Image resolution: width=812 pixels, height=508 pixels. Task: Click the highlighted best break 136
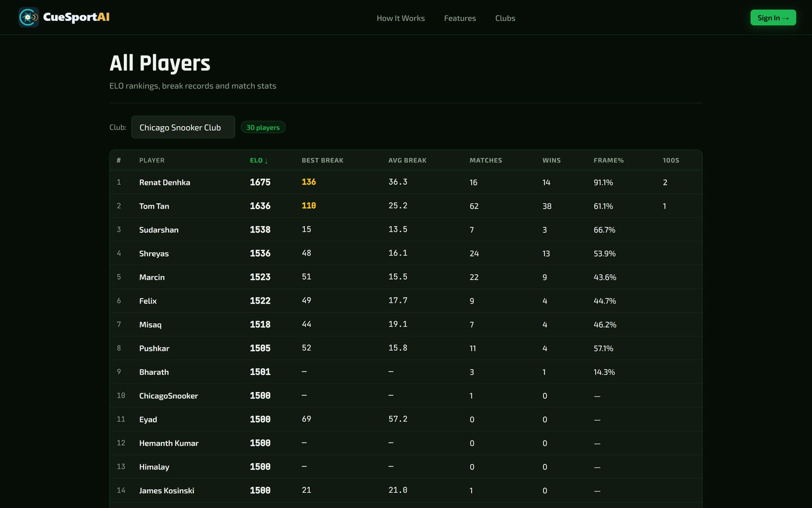click(309, 182)
